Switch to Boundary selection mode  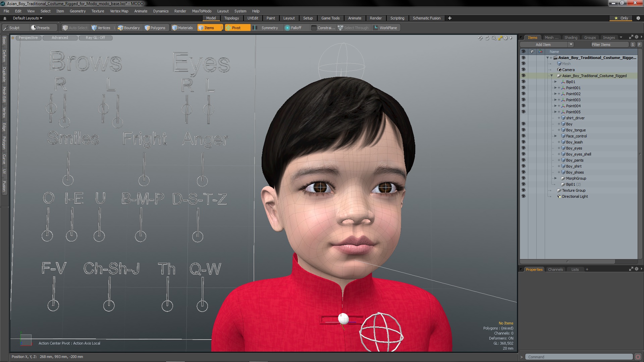pyautogui.click(x=129, y=28)
